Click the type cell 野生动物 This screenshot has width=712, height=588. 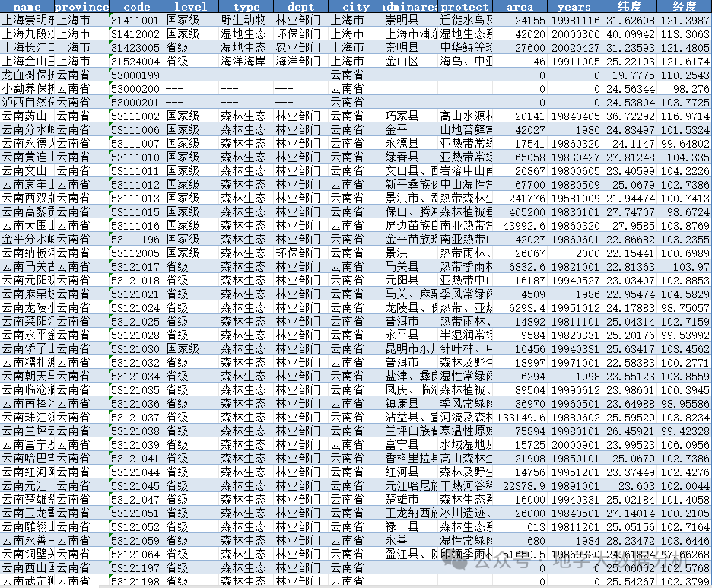click(x=246, y=21)
